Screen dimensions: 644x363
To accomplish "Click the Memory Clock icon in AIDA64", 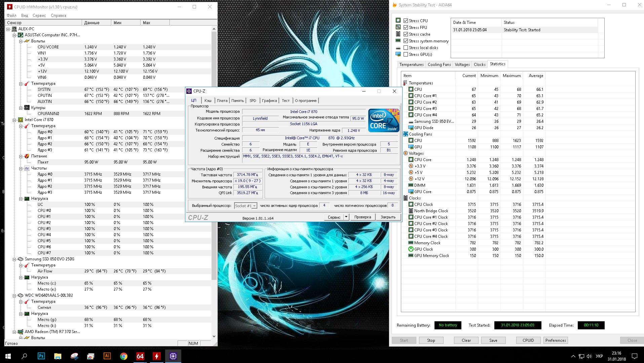I will (x=411, y=243).
